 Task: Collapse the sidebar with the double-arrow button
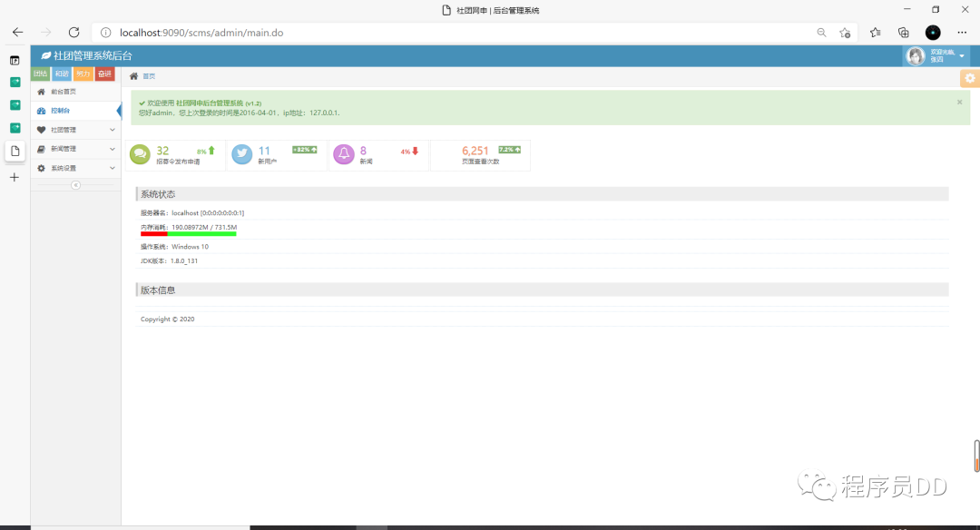pos(75,185)
